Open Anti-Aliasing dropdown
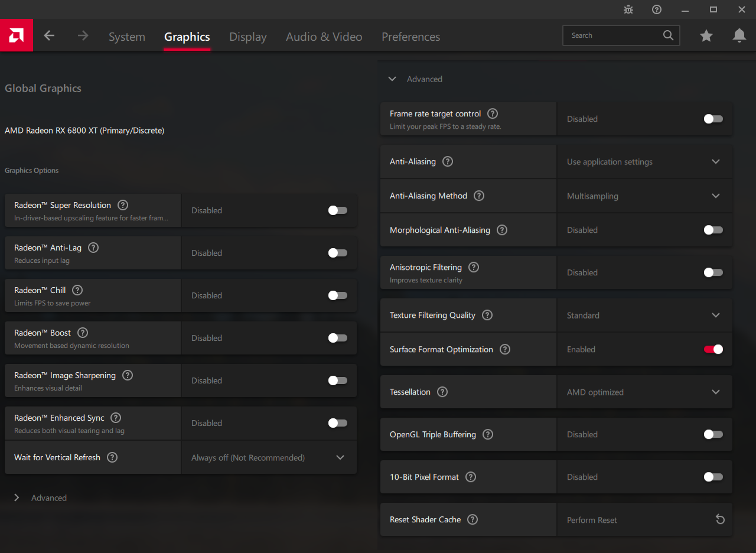 (x=645, y=161)
